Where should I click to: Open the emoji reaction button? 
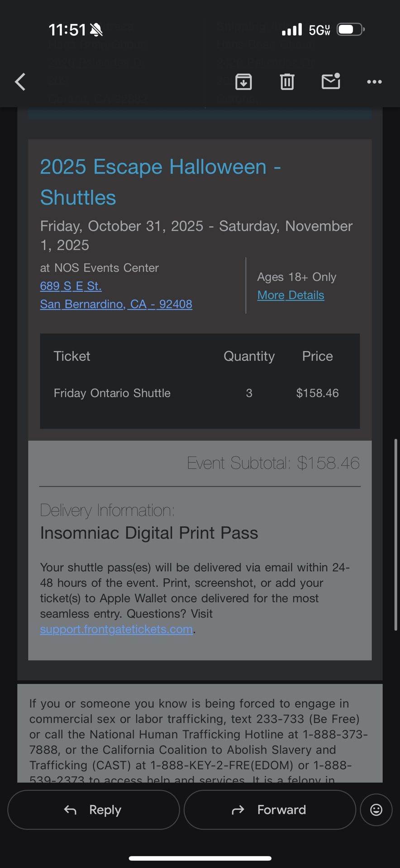[x=376, y=810]
